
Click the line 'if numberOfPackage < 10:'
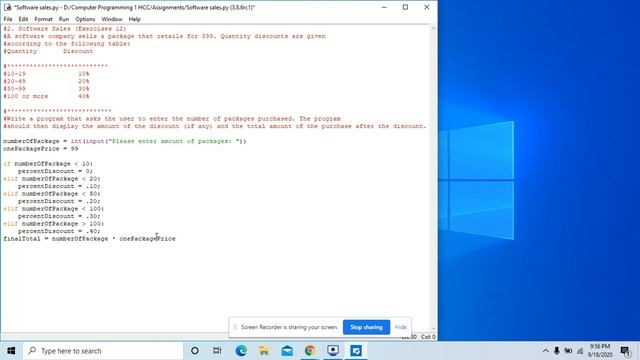tap(48, 164)
